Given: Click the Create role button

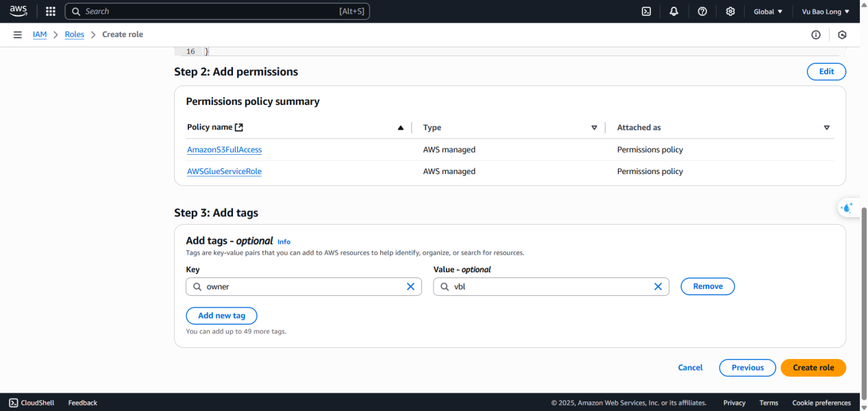Looking at the screenshot, I should click(x=813, y=368).
